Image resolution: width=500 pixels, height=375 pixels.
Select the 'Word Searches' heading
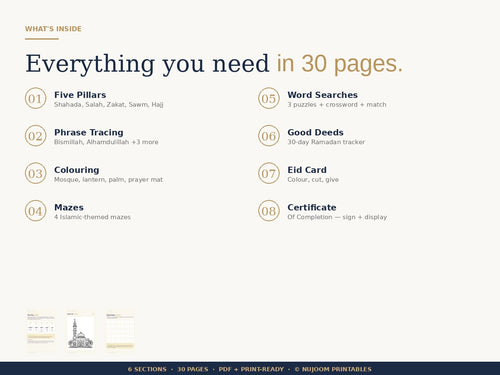(x=322, y=95)
